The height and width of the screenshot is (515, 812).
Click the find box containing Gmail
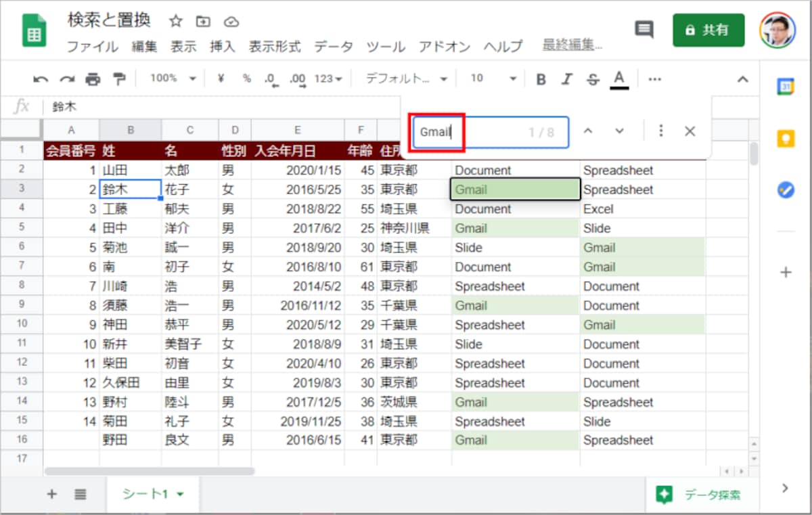[x=491, y=132]
